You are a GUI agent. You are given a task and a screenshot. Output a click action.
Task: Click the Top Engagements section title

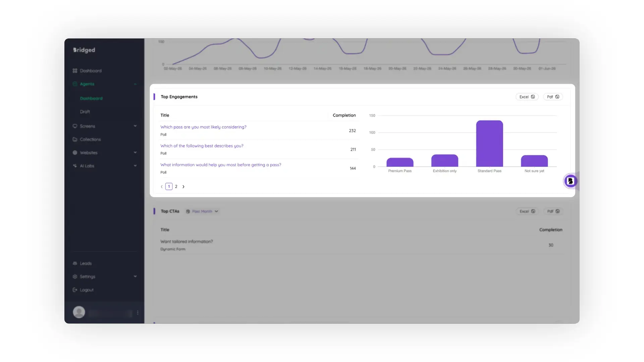pos(179,97)
